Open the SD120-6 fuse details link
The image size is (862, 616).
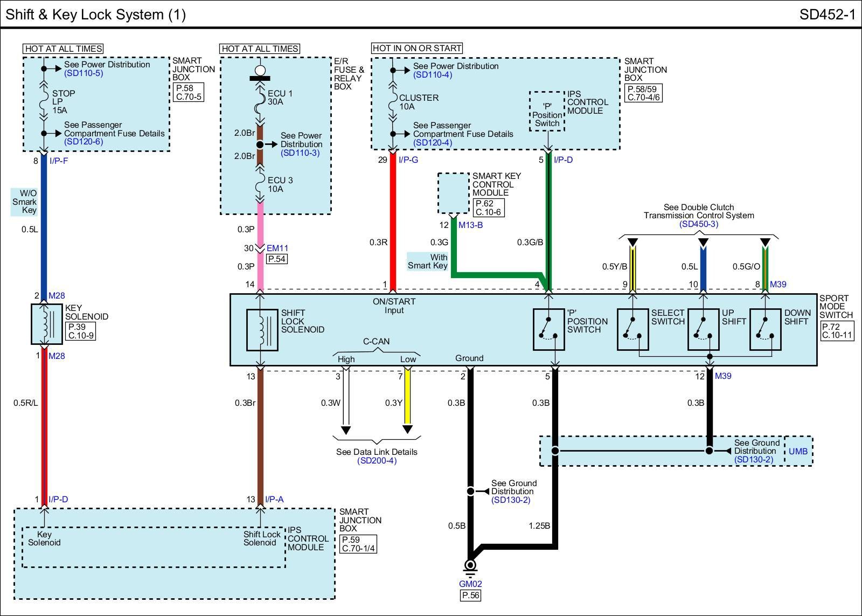coord(84,142)
